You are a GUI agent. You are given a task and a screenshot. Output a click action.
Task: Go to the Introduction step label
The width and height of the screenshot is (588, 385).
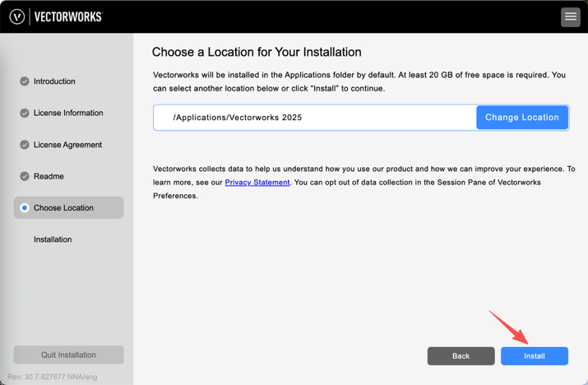click(54, 81)
